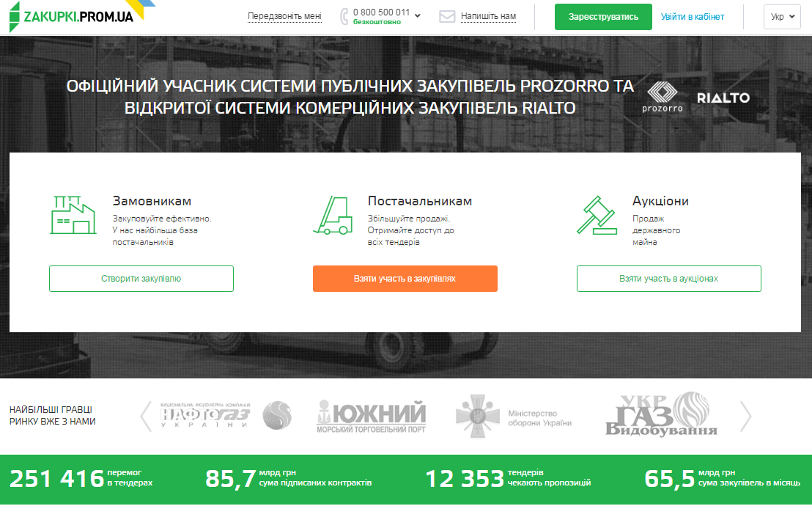
Task: Click the envelope mail icon
Action: [447, 16]
